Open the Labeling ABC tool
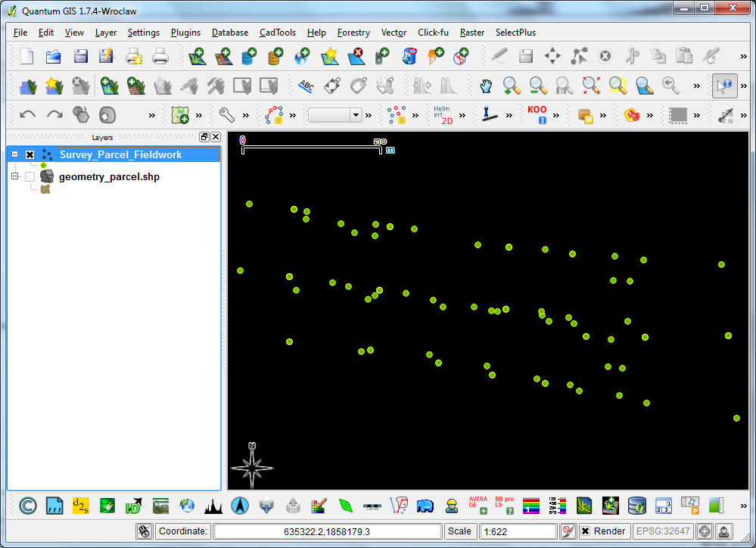This screenshot has height=548, width=756. coord(306,86)
